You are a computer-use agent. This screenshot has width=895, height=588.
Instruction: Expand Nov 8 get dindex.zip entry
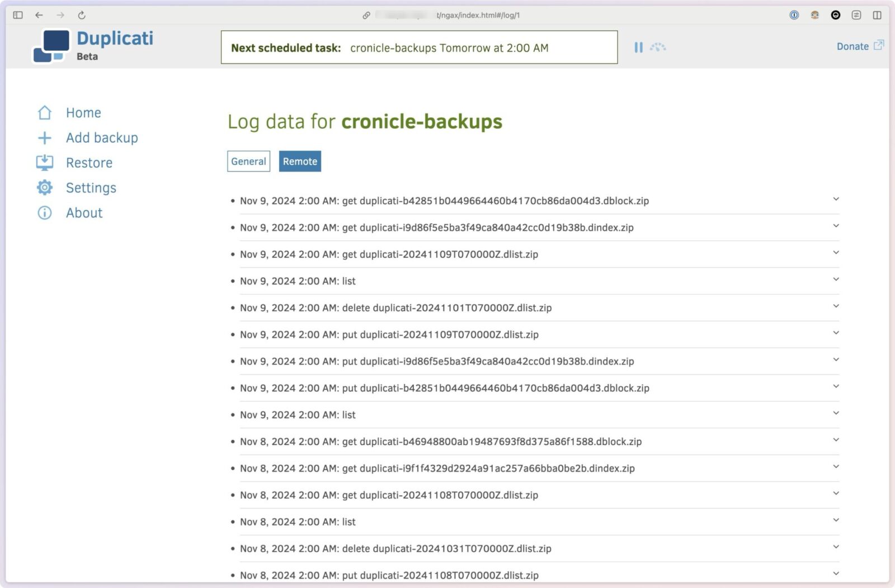pos(836,467)
